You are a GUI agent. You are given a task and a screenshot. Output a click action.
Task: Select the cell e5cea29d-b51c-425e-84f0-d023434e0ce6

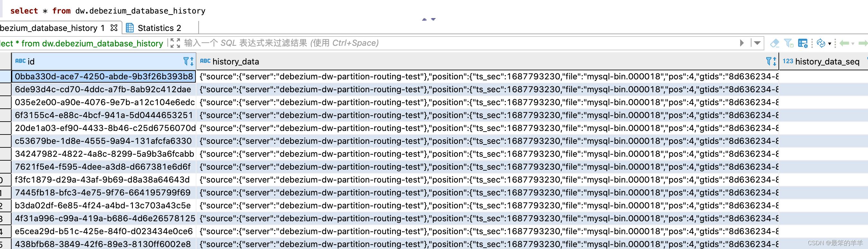click(x=104, y=232)
